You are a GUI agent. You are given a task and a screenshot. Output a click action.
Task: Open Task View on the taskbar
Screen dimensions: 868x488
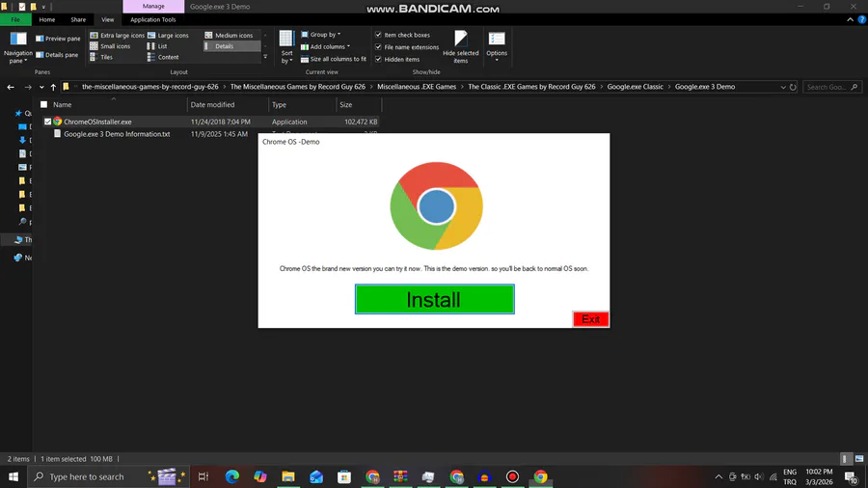click(203, 476)
